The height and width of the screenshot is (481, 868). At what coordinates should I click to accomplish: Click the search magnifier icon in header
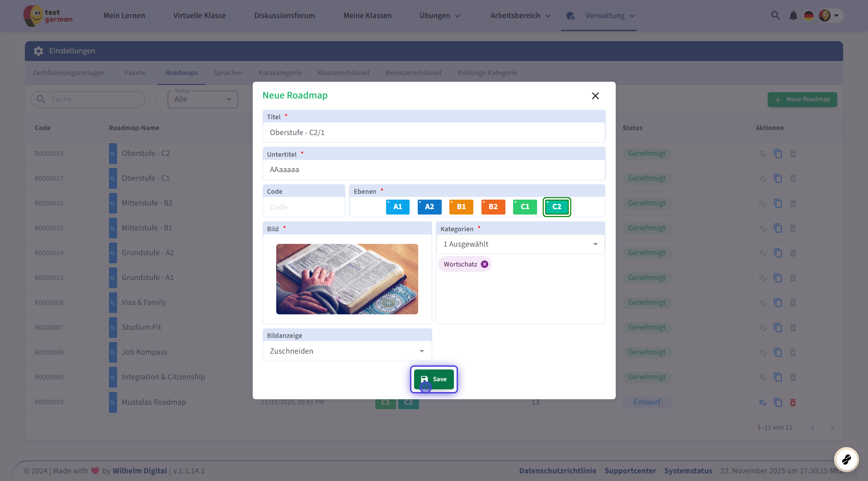pos(775,15)
